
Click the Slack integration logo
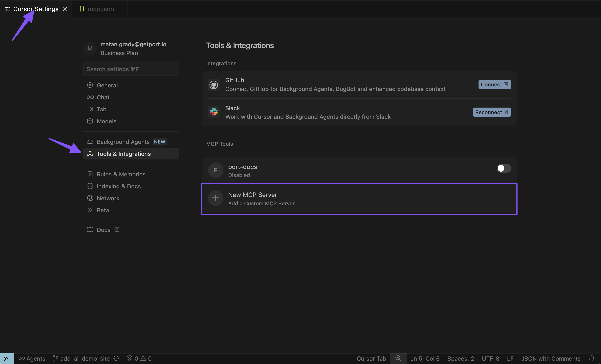tap(214, 112)
